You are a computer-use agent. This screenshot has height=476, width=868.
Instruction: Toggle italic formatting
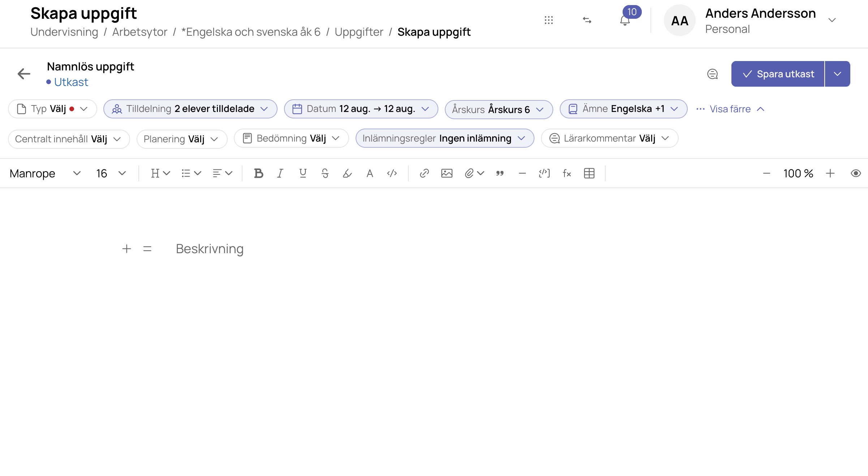280,174
